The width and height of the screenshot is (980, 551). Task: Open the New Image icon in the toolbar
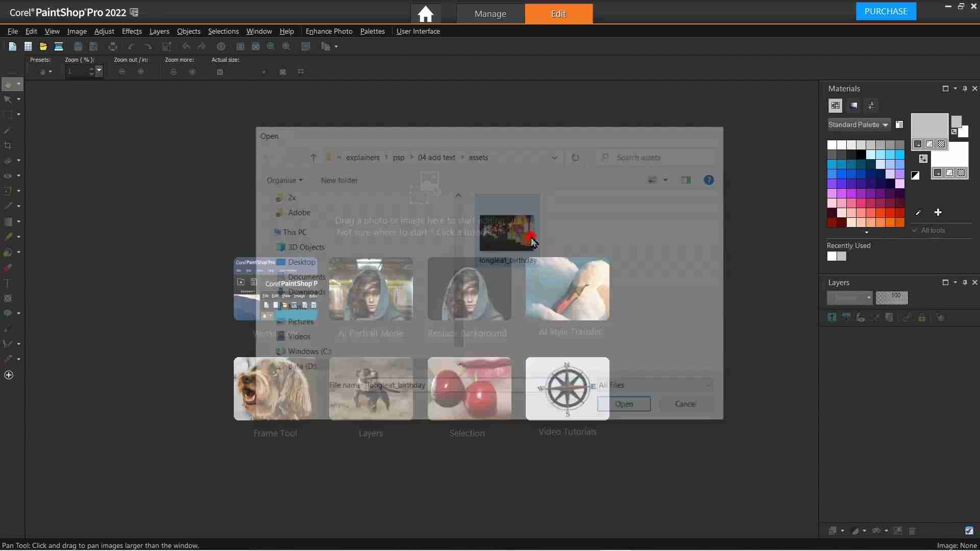click(x=12, y=46)
